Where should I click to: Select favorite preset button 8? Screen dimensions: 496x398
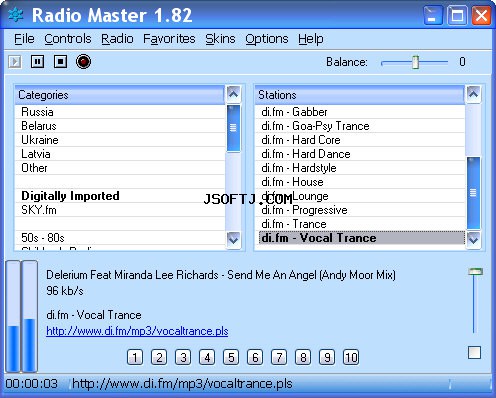pyautogui.click(x=303, y=357)
